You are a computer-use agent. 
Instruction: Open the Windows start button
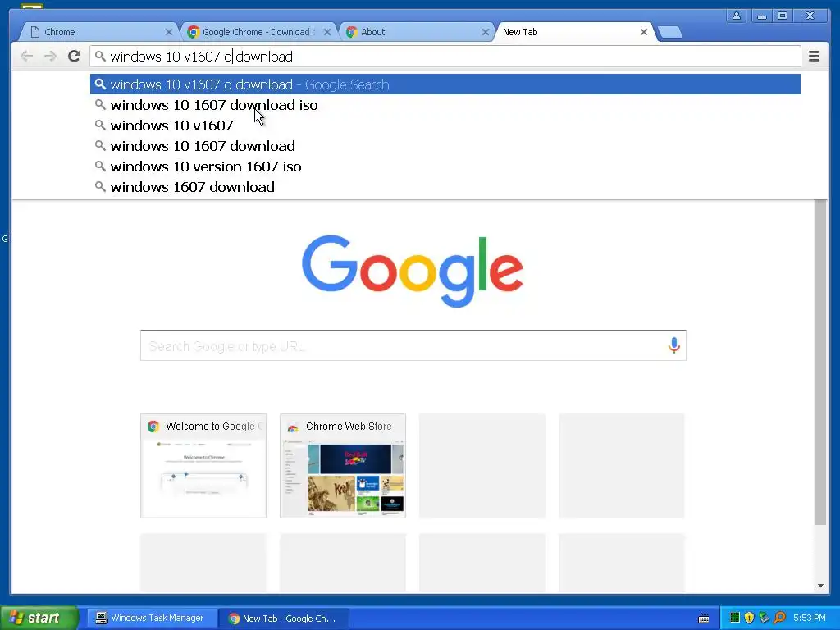pos(39,618)
